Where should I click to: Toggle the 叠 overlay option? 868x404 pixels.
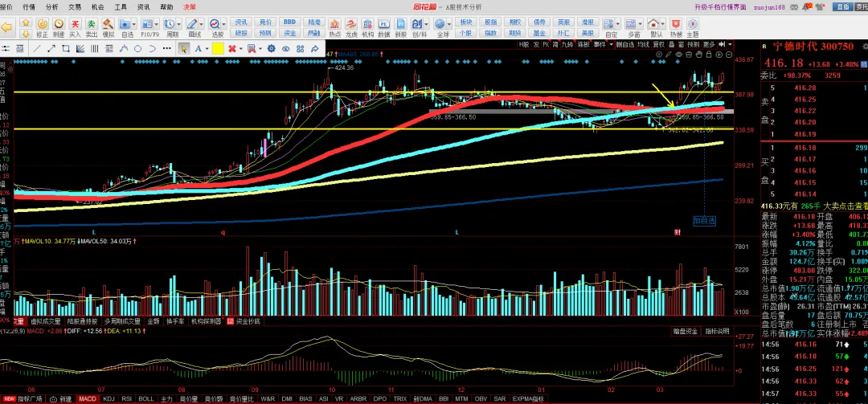671,44
